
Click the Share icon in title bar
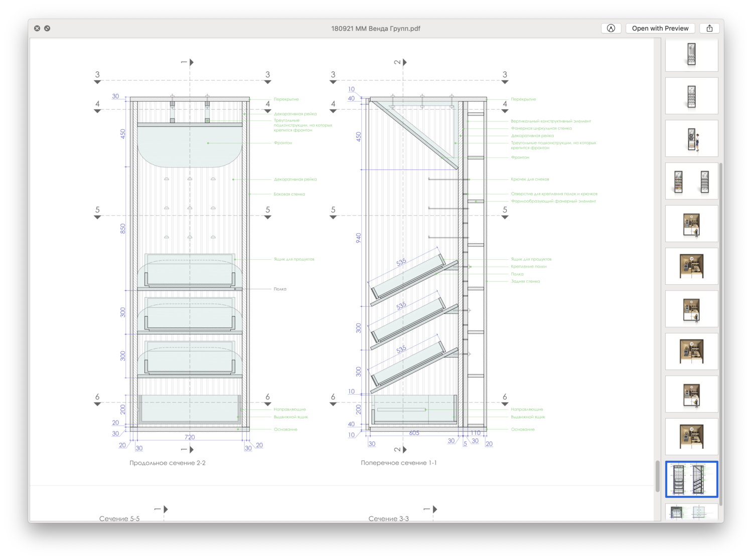coord(709,29)
